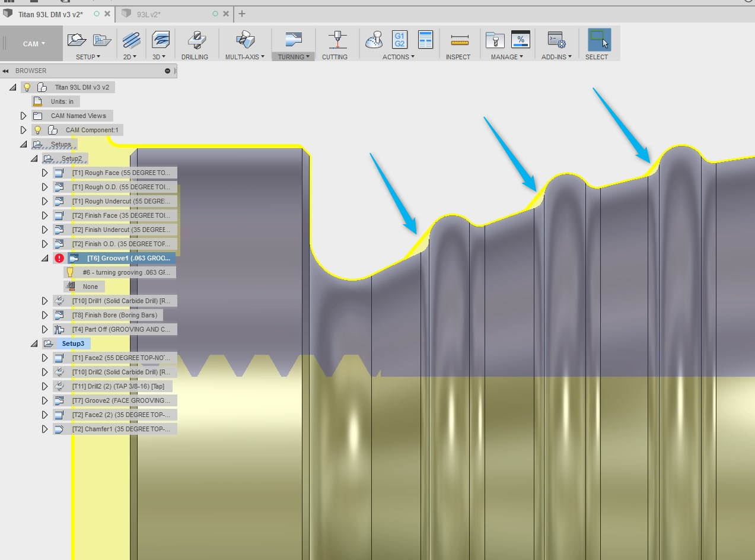
Task: Collapse the Setups node
Action: pos(24,144)
